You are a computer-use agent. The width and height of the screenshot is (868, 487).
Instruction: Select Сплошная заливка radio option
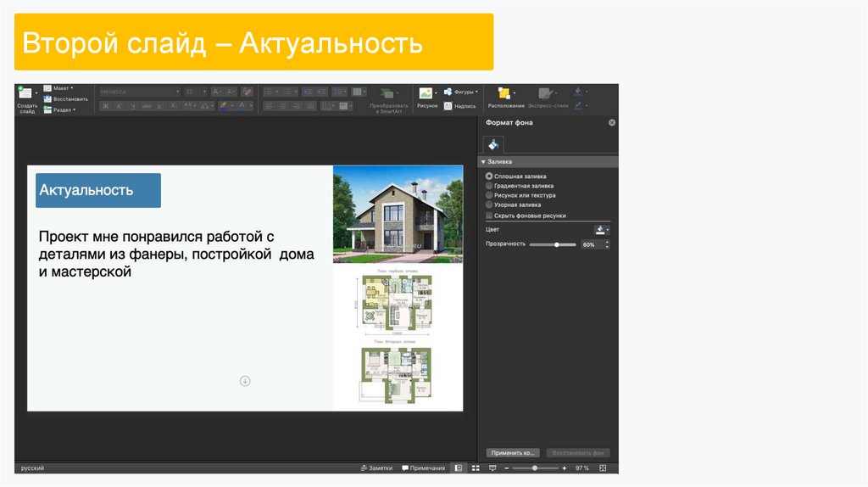tap(489, 176)
